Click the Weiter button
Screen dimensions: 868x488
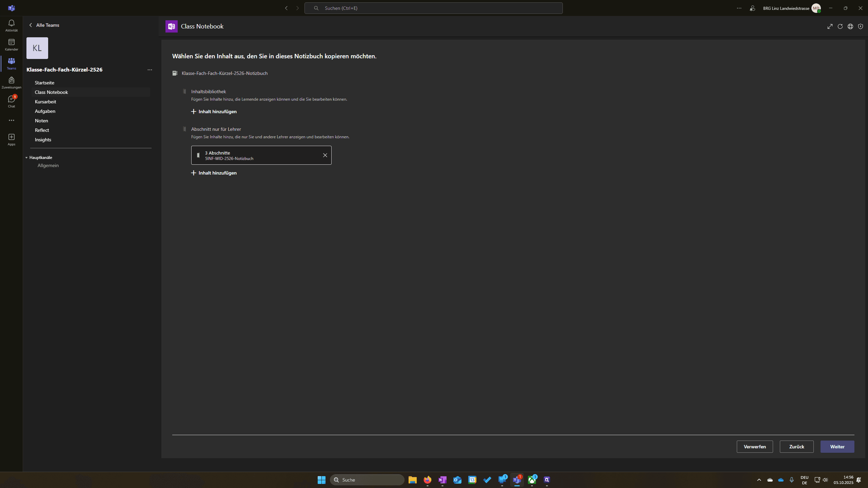(837, 447)
